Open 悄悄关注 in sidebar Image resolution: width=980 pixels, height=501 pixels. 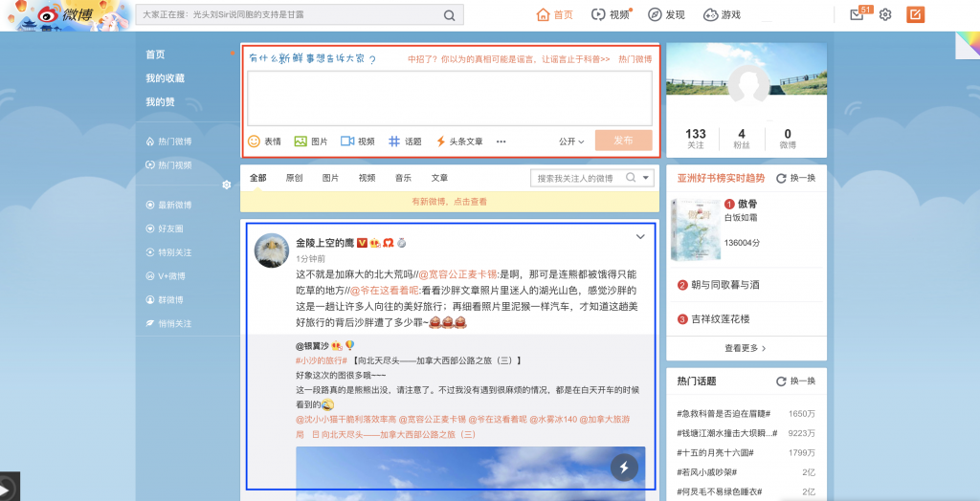pyautogui.click(x=168, y=323)
